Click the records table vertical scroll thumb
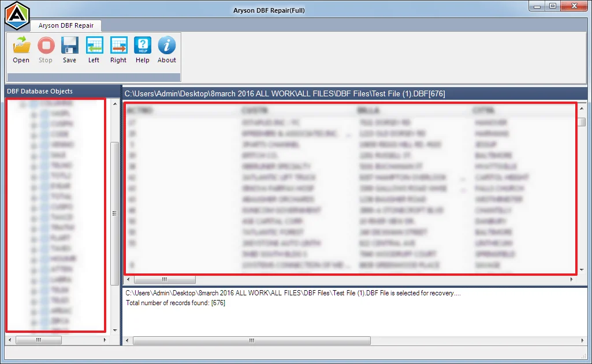The height and width of the screenshot is (364, 592). pos(582,122)
